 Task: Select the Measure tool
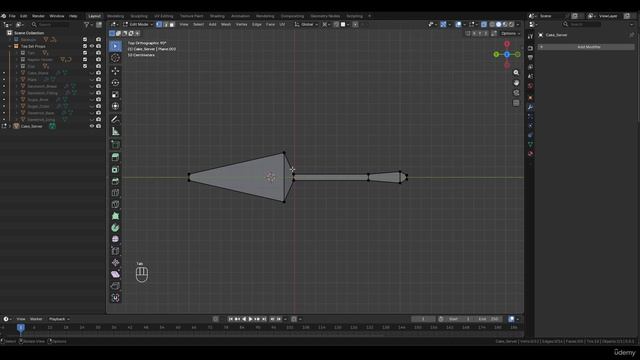point(115,131)
